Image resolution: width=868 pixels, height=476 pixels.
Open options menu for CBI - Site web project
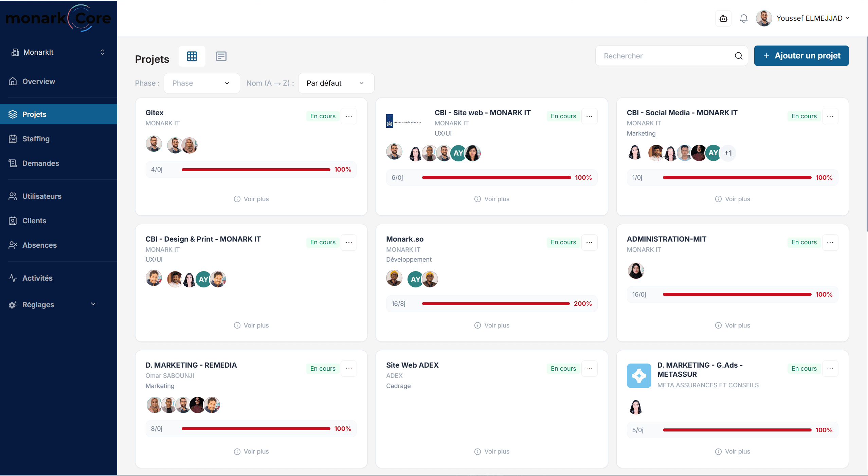coord(589,116)
